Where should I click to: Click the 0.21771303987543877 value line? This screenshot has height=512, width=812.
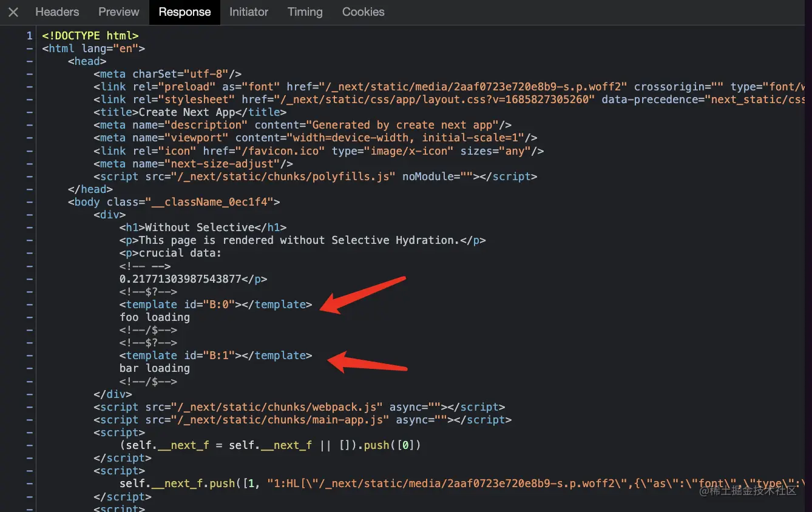pyautogui.click(x=193, y=279)
